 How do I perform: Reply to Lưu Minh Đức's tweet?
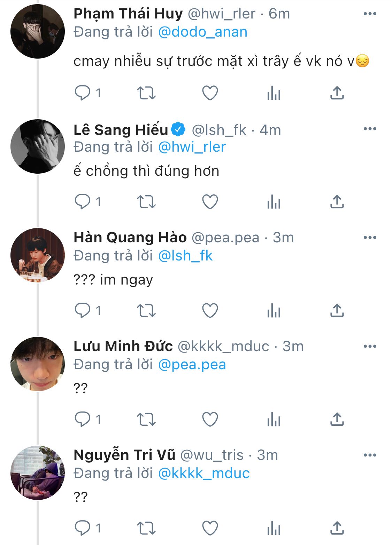tap(83, 419)
